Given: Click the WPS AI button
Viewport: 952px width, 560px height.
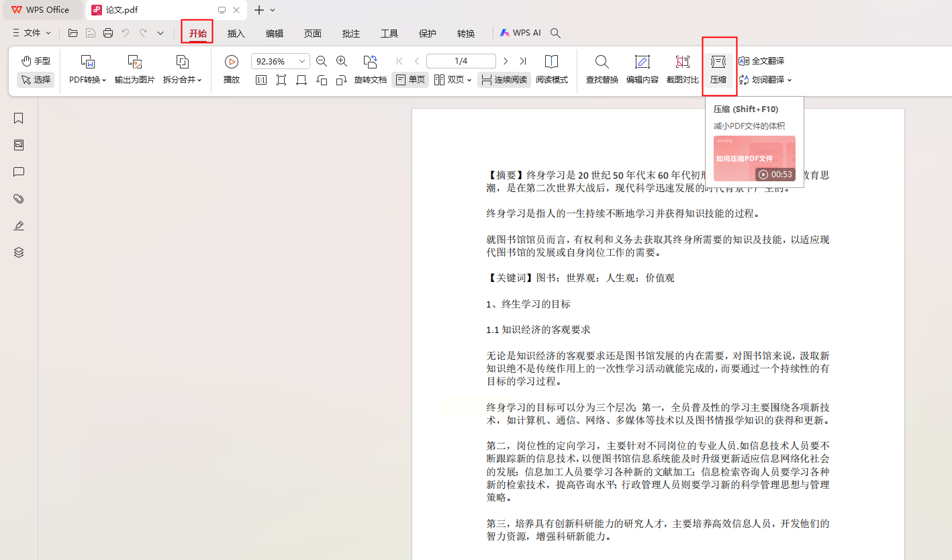Looking at the screenshot, I should tap(520, 33).
